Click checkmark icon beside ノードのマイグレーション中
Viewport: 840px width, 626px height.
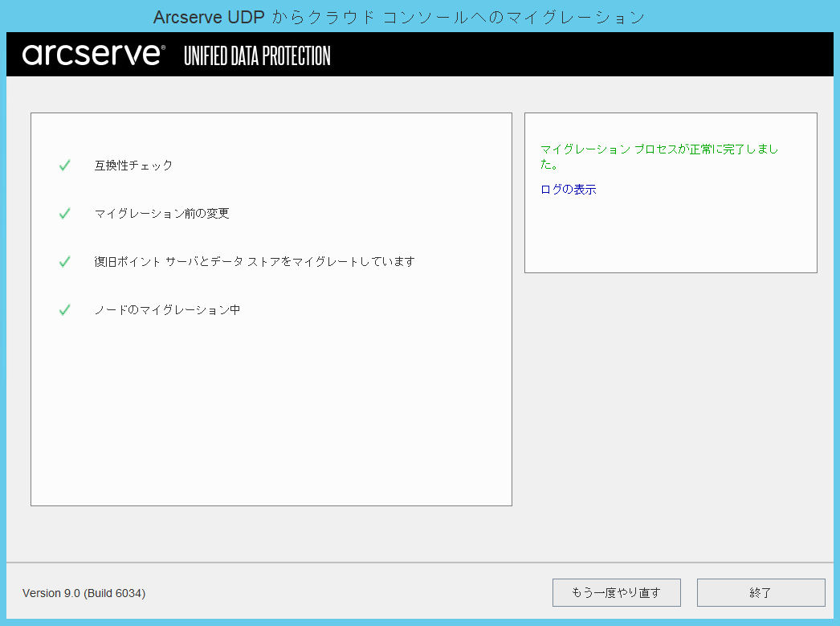(x=65, y=309)
